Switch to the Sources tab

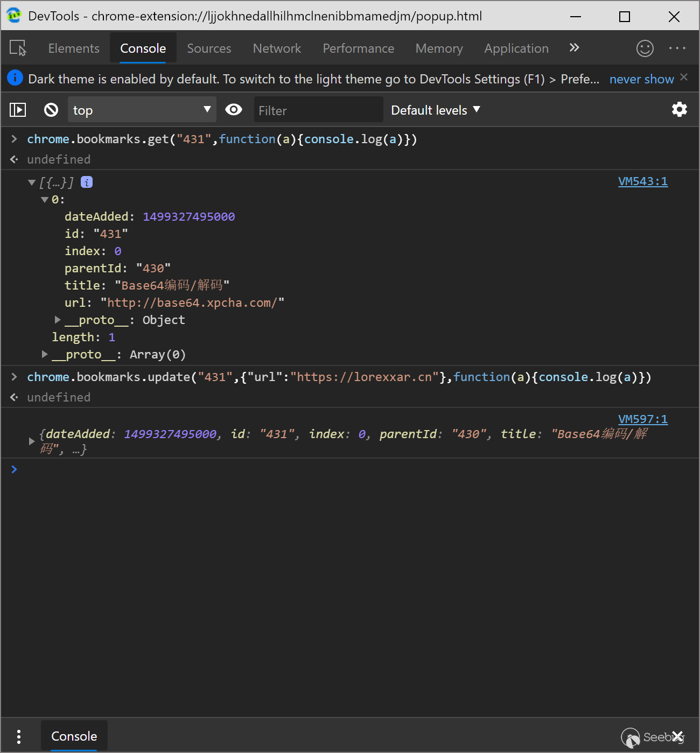click(209, 48)
